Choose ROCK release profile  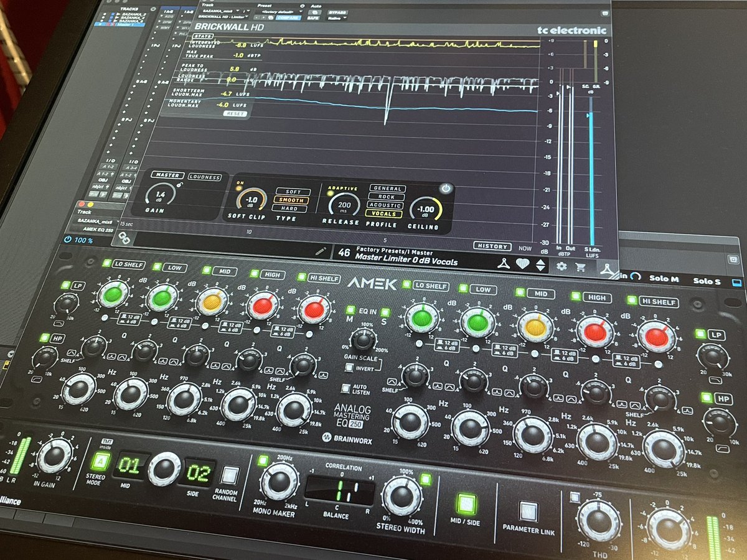coord(386,197)
